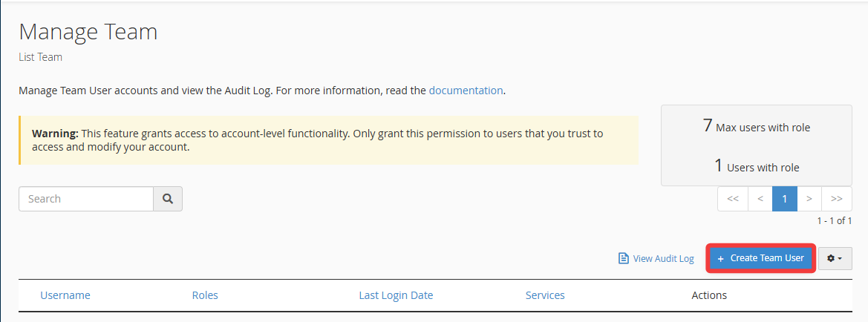Select page 1 in pagination

(784, 199)
